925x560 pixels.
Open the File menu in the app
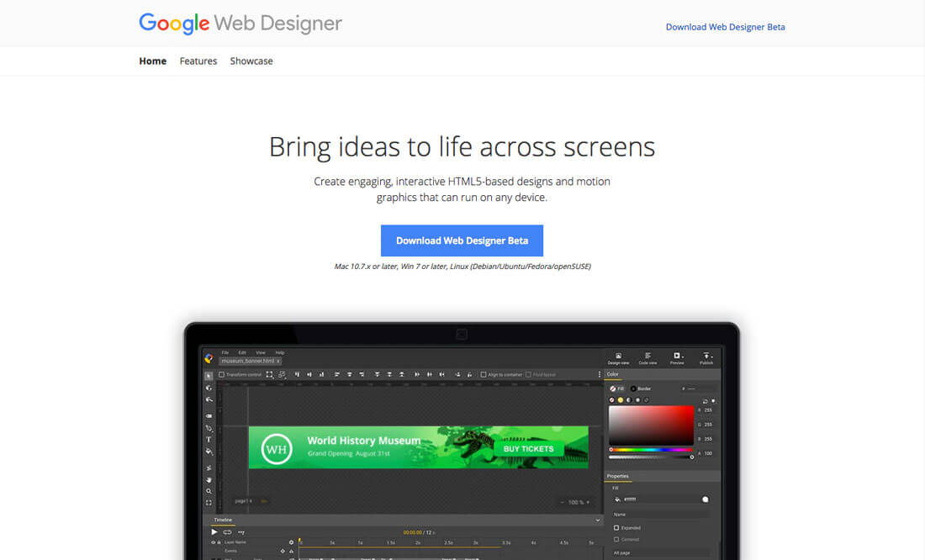(225, 353)
